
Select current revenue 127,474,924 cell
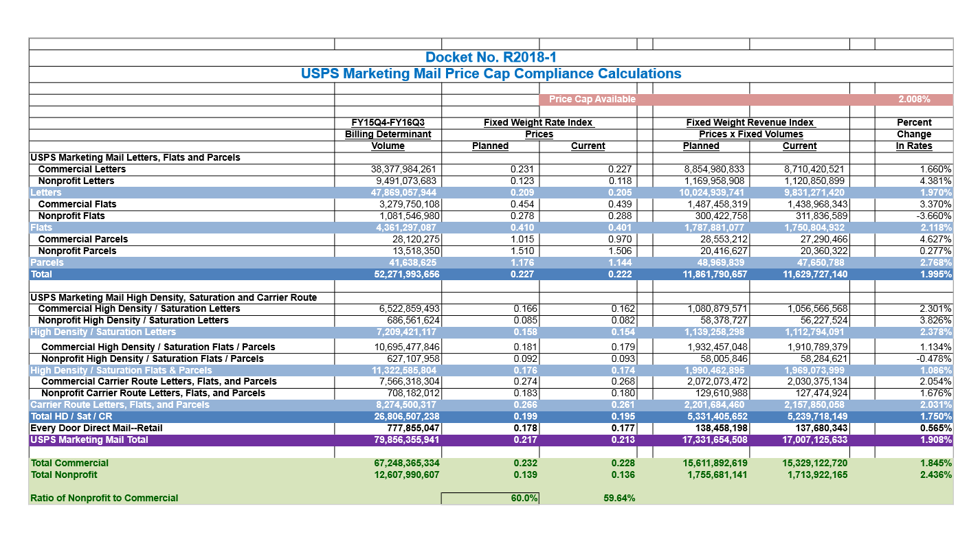[821, 393]
